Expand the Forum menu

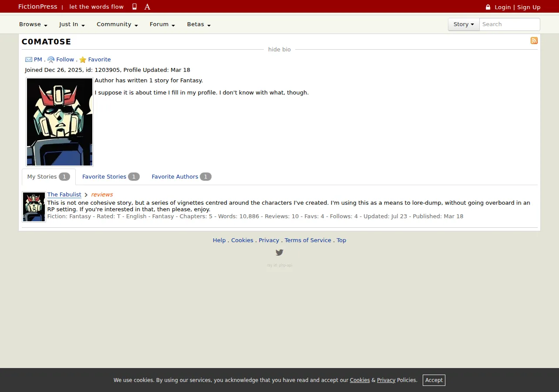click(x=162, y=24)
